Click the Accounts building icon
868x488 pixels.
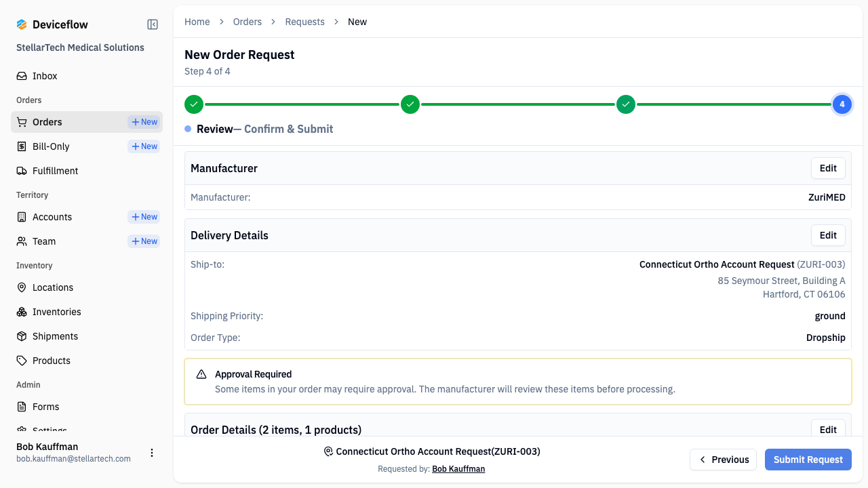click(x=22, y=217)
